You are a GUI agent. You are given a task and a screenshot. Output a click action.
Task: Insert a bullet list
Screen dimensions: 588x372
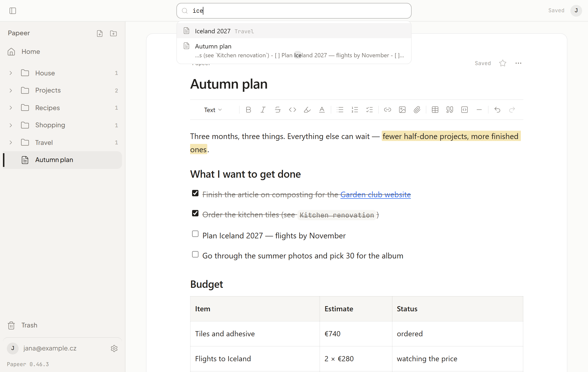[x=340, y=110]
